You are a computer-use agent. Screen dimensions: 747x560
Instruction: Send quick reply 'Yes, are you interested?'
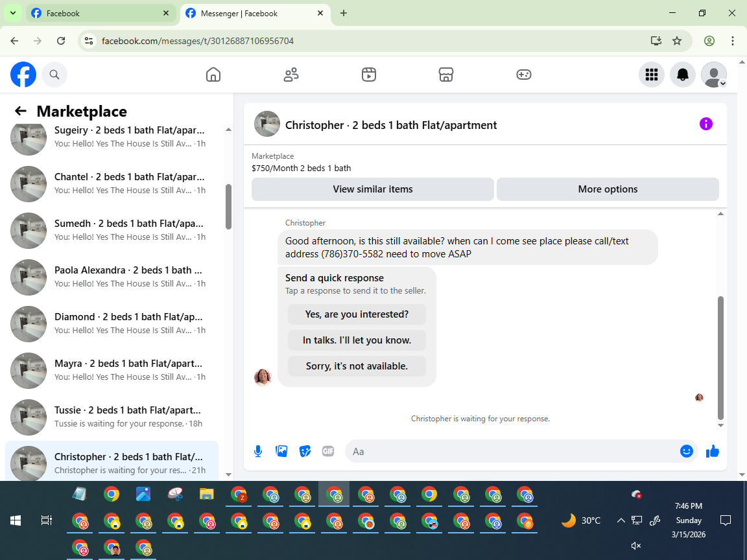point(357,314)
